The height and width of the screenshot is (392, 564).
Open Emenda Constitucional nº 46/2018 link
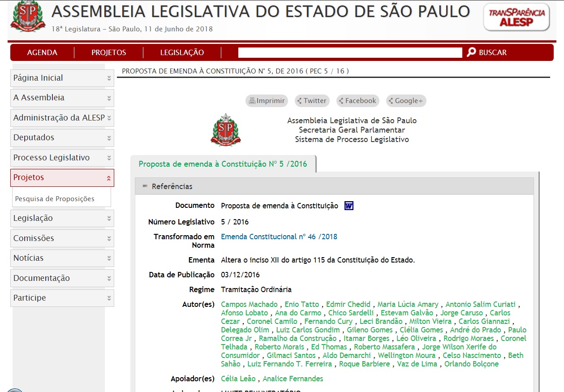[x=279, y=237]
